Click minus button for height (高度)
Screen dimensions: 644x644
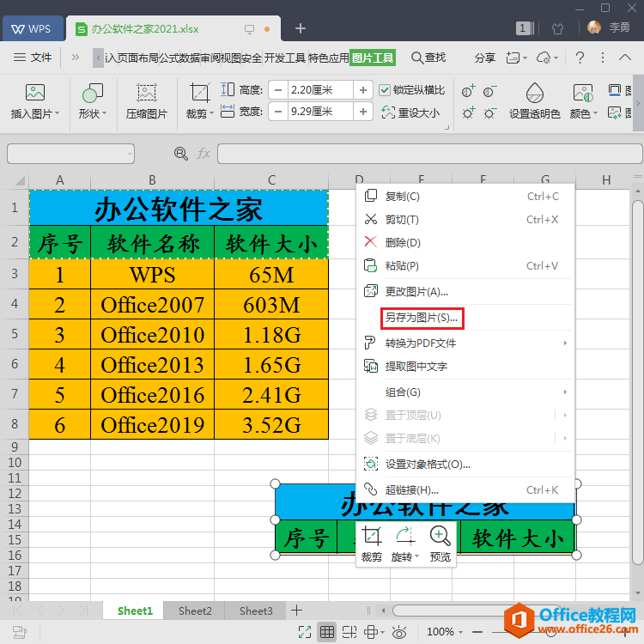click(x=278, y=90)
